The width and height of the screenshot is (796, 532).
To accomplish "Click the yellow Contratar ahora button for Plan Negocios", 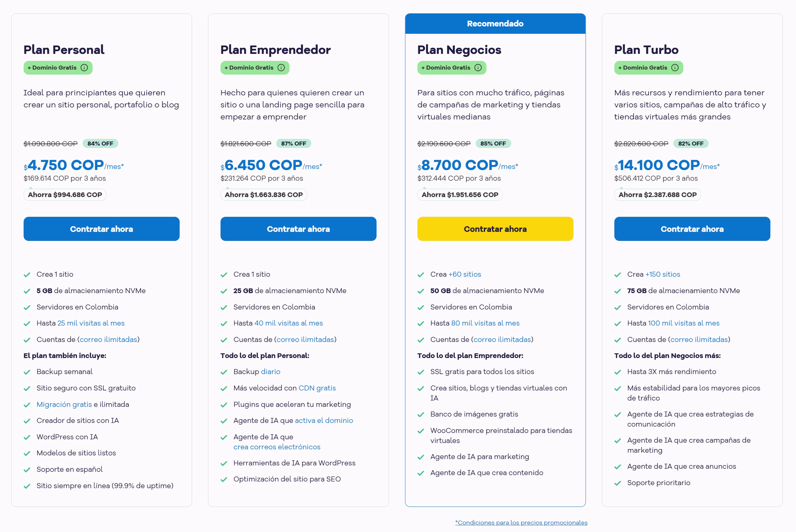I will (495, 229).
